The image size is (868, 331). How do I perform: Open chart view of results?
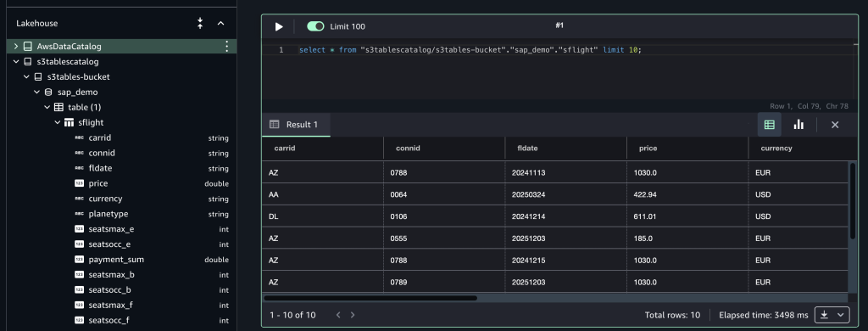798,125
